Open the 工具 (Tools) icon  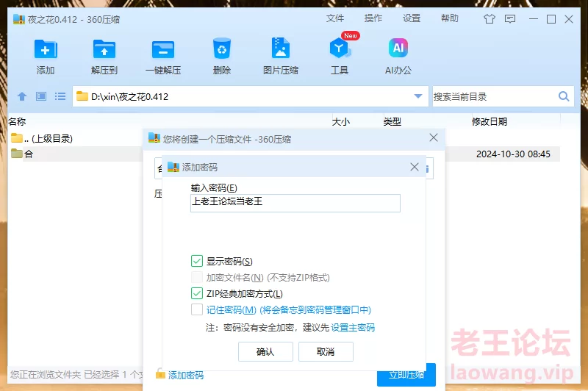340,49
